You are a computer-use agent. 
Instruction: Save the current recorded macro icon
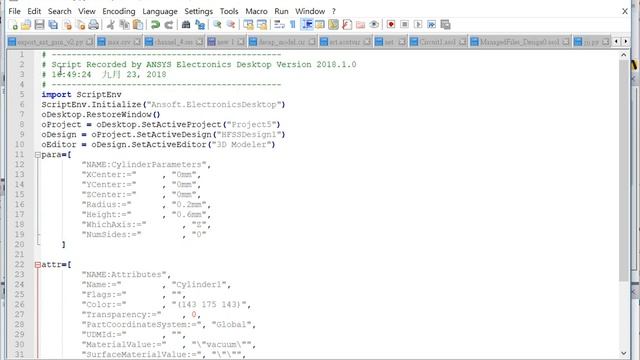(445, 25)
